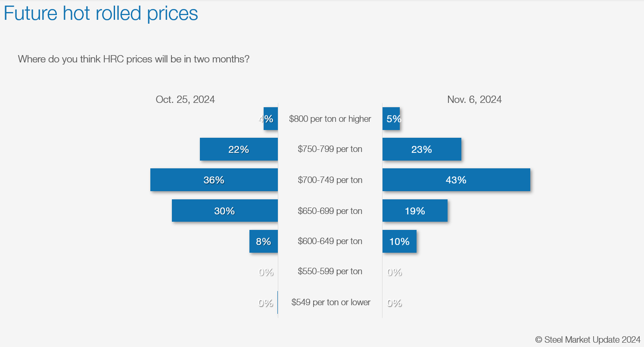Select the 8% bar on the left

click(264, 242)
